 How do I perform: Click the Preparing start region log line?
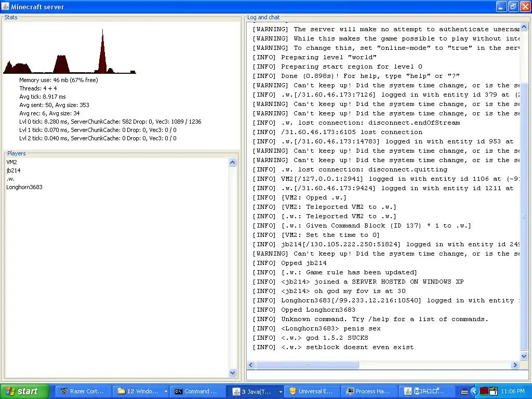coord(338,67)
